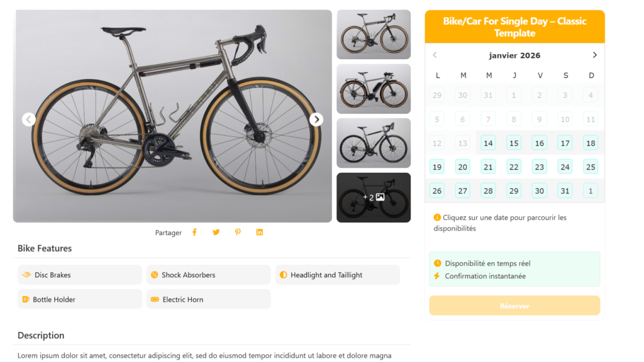This screenshot has height=362, width=644.
Task: Click the Disc Brakes feature tag
Action: coord(79,275)
